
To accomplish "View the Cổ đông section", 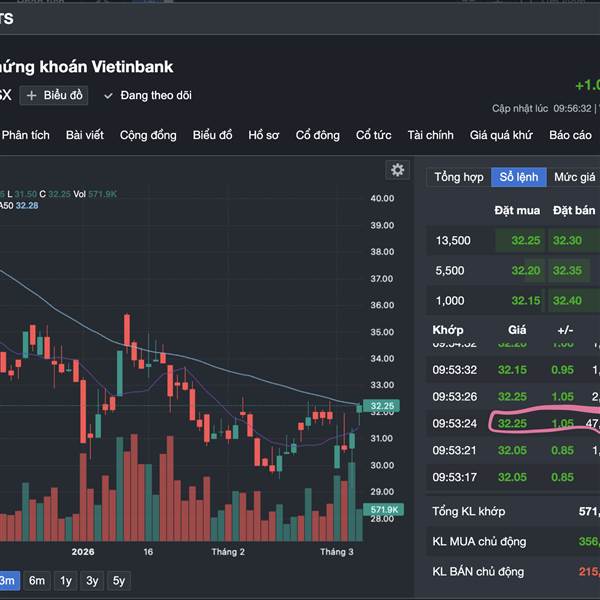I will point(318,135).
